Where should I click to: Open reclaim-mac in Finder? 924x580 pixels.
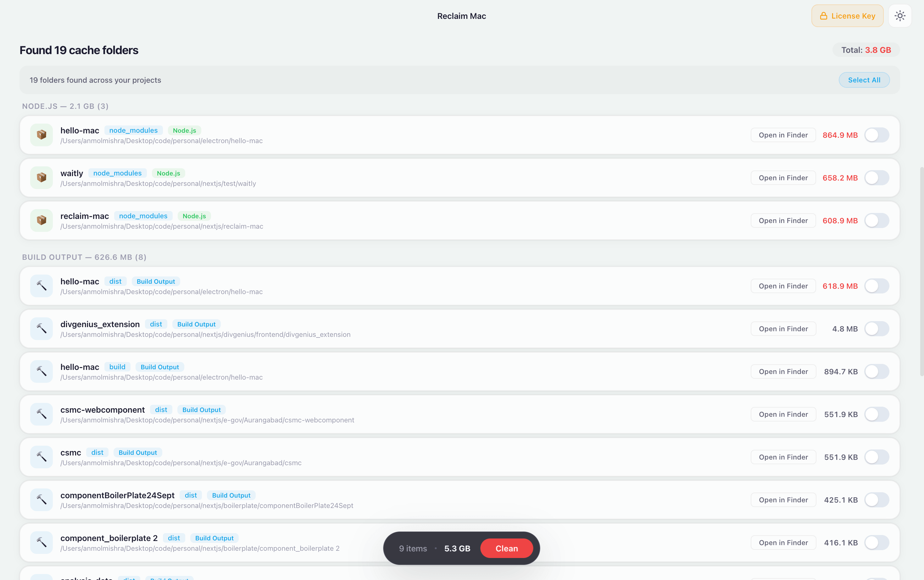(783, 220)
